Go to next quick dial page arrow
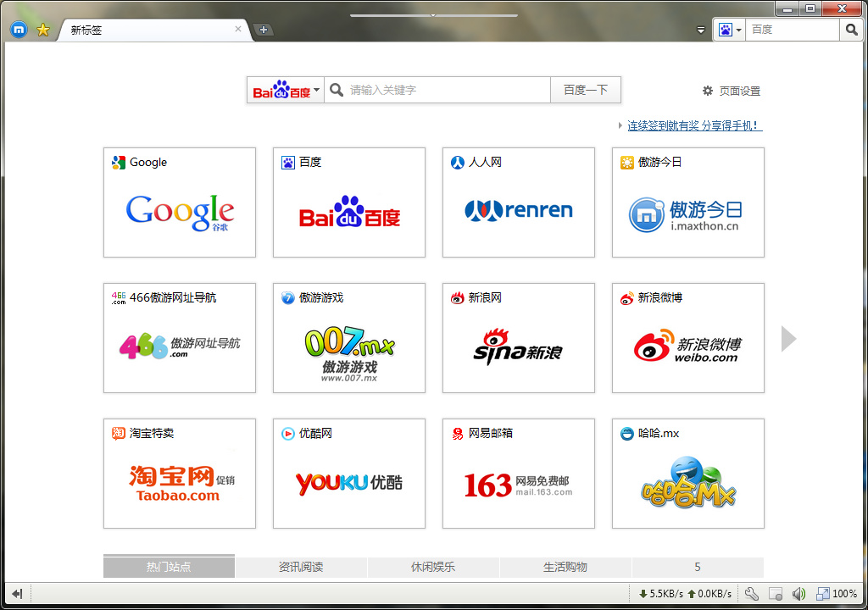Screen dimensions: 868x610 point(788,339)
